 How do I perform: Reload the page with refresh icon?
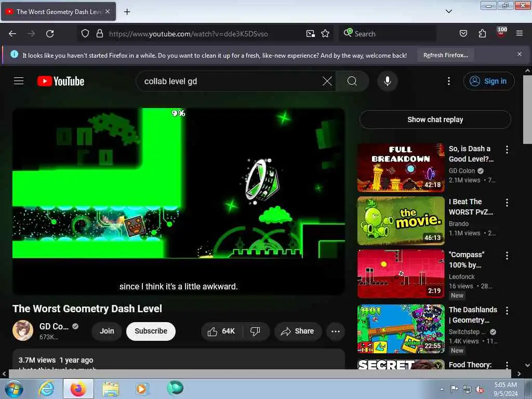click(50, 34)
